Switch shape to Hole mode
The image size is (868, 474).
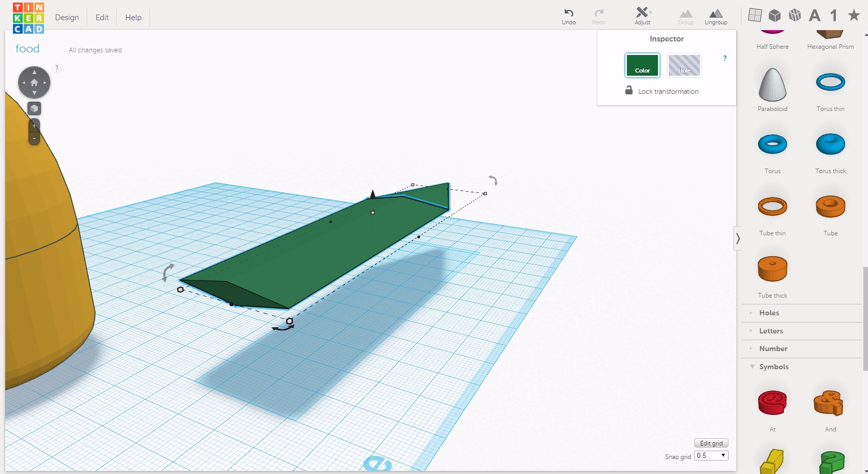(684, 65)
